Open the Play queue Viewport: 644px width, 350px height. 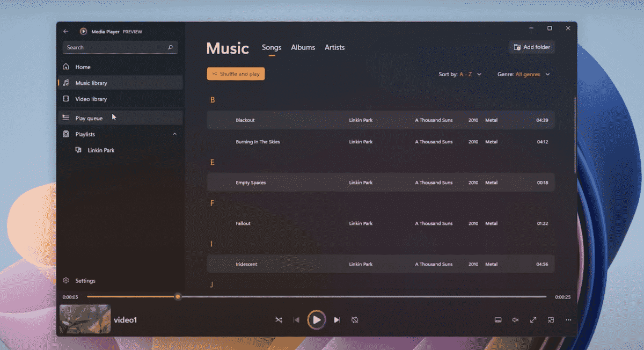[120, 118]
